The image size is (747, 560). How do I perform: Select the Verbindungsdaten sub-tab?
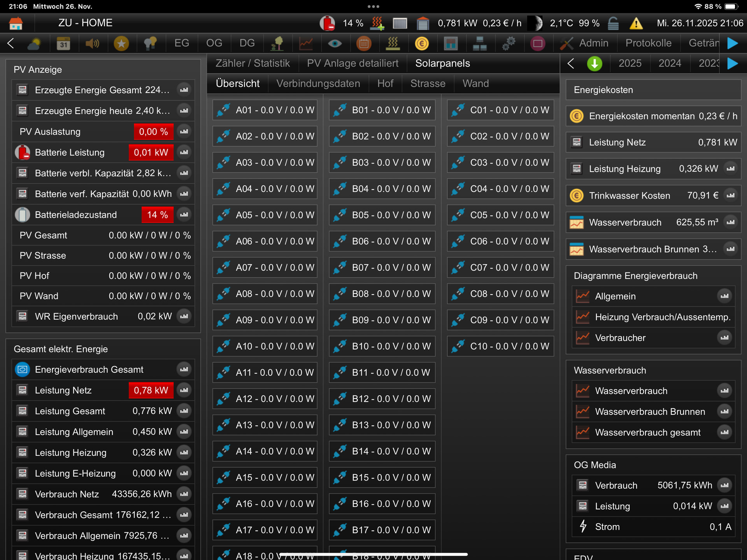(x=318, y=84)
